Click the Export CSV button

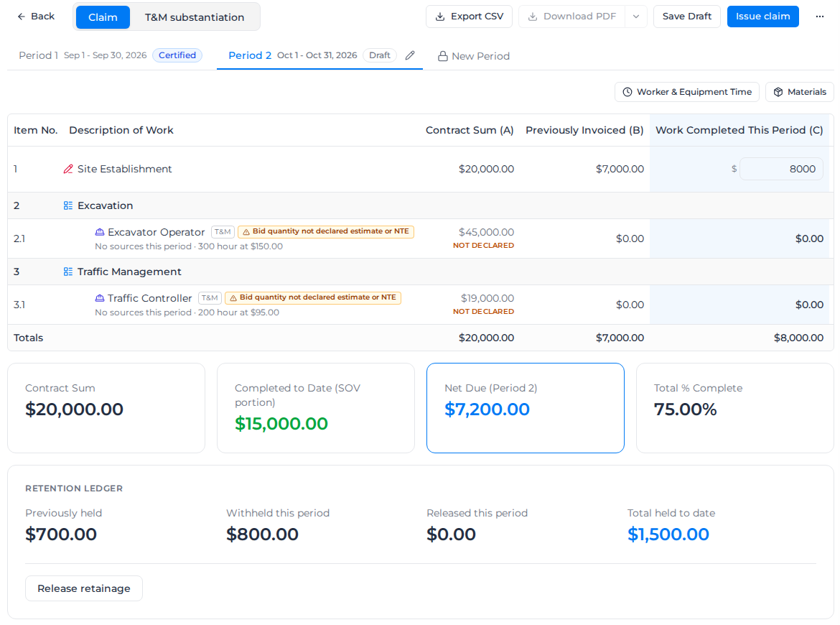coord(469,17)
